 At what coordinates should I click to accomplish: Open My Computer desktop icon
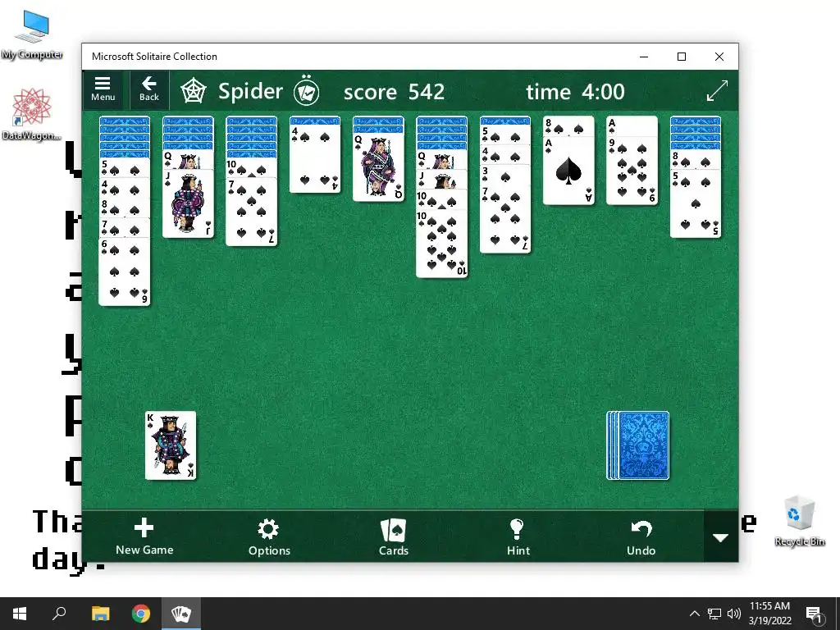click(32, 34)
